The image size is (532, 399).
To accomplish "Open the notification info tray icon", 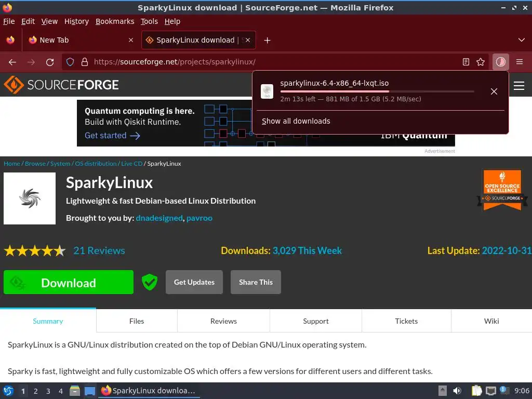I will tap(504, 390).
